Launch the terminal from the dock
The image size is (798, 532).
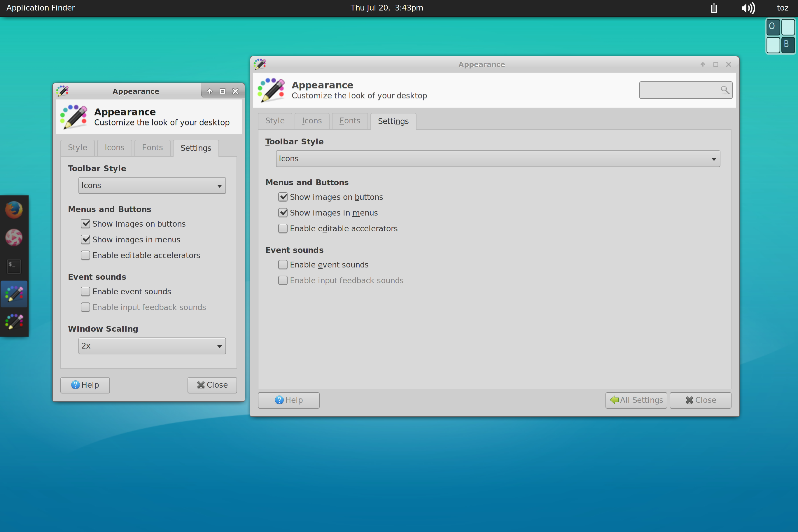click(14, 266)
